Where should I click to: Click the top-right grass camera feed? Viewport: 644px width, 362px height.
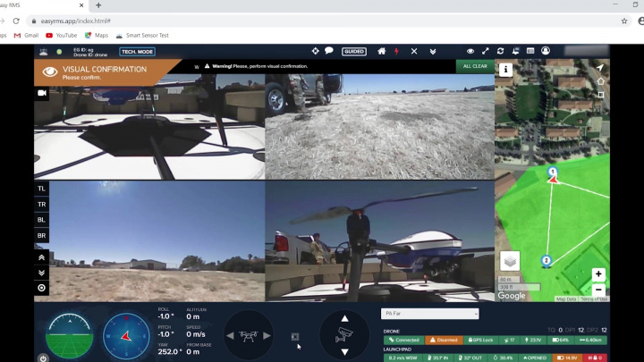pos(380,126)
